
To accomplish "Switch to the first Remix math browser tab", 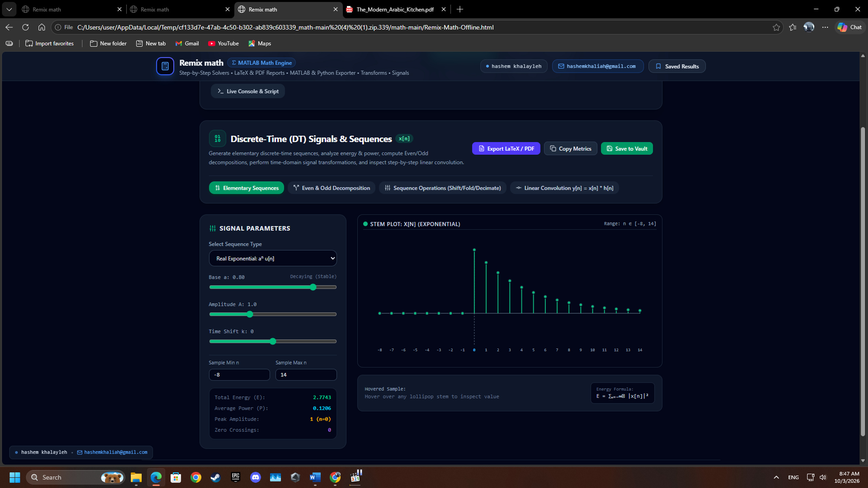I will tap(72, 9).
